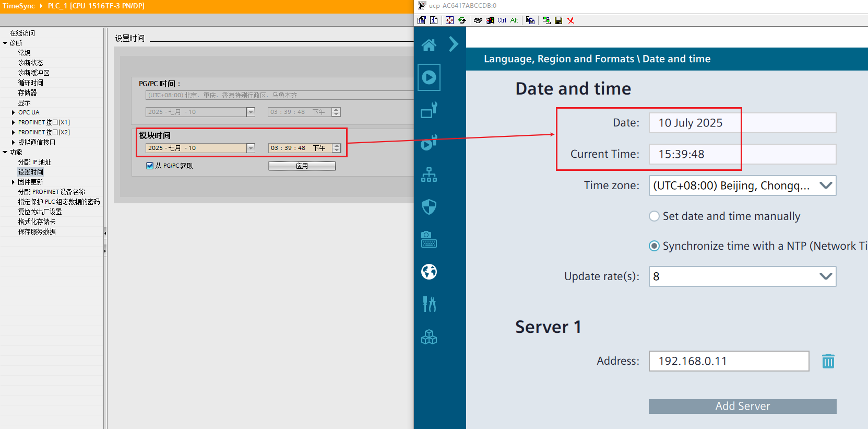Screen dimensions: 868x429
Task: Open the network topology icon in sidebar
Action: click(x=429, y=175)
